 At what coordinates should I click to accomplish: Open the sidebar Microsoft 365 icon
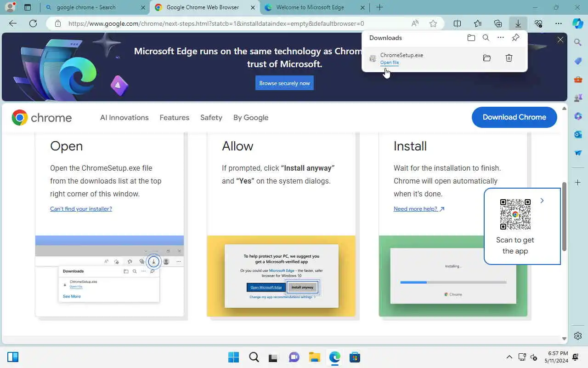(x=578, y=116)
